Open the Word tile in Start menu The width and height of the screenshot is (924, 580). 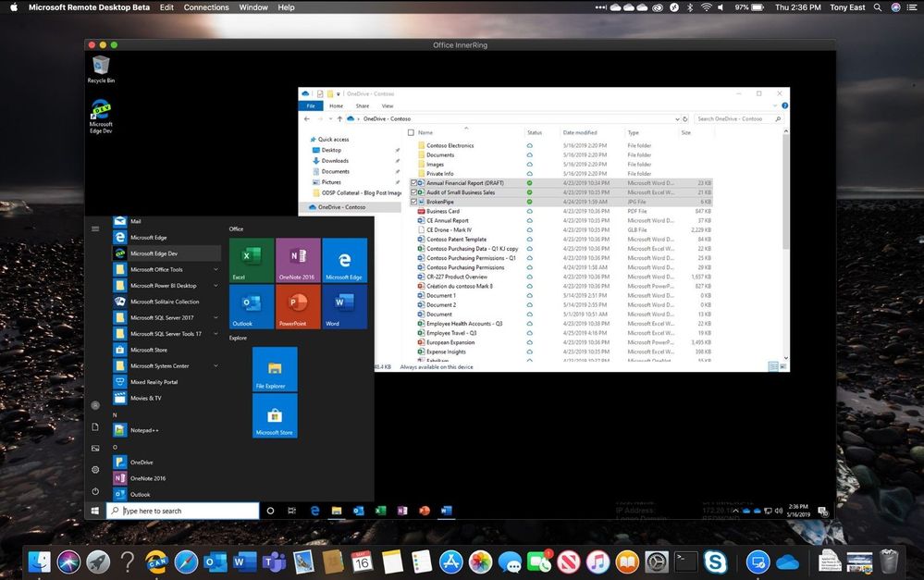point(344,306)
